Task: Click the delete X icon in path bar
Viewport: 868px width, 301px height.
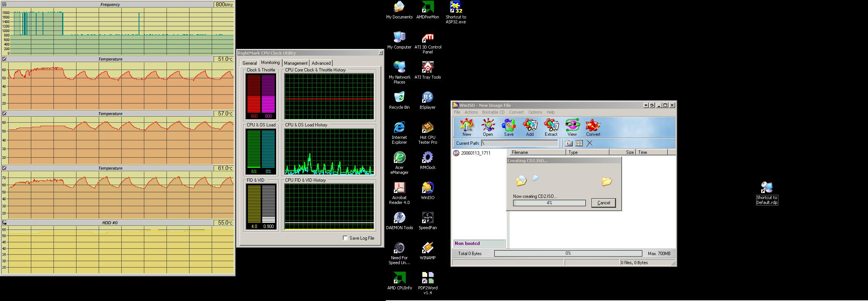Action: tap(590, 143)
